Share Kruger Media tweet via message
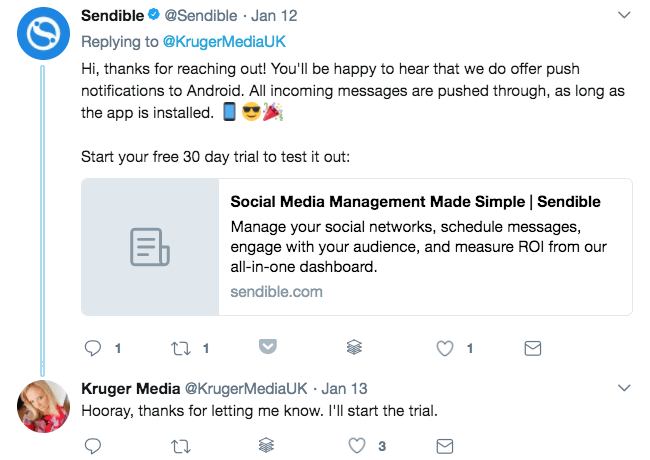Screen dimensions: 650x460 click(445, 445)
